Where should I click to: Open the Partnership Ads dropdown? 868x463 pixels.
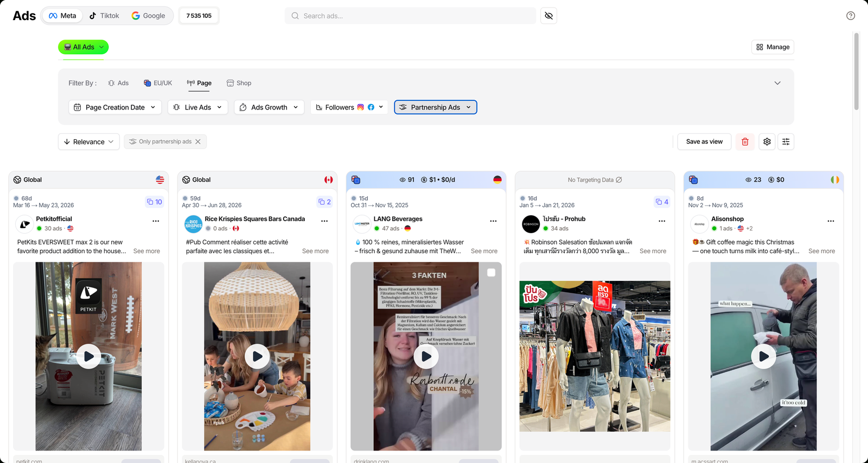436,107
